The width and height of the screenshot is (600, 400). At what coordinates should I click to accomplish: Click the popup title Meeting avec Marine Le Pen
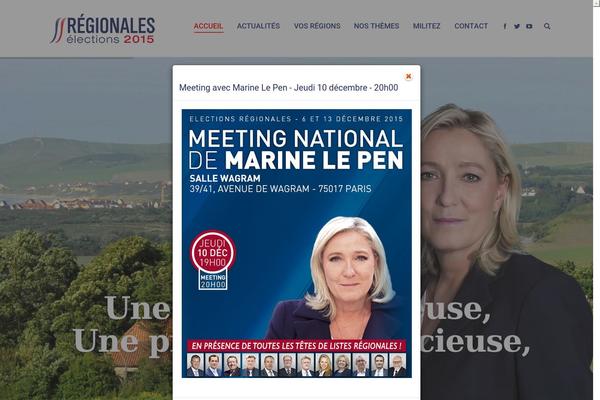[289, 88]
